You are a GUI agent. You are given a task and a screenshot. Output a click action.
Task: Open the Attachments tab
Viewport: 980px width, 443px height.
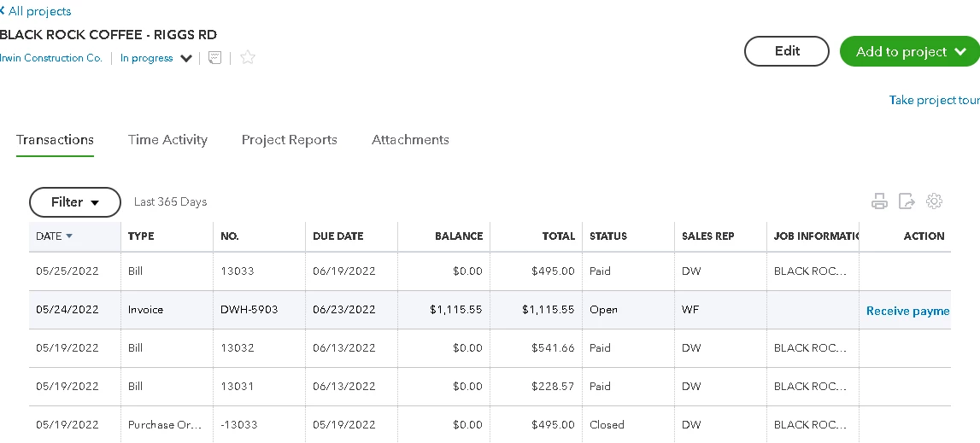pos(410,140)
